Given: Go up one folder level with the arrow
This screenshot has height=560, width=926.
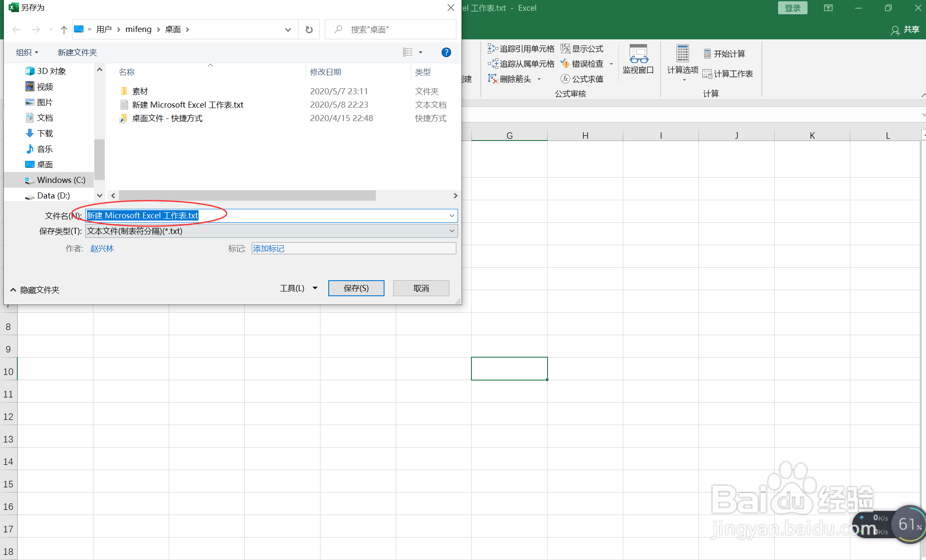Looking at the screenshot, I should click(x=64, y=29).
